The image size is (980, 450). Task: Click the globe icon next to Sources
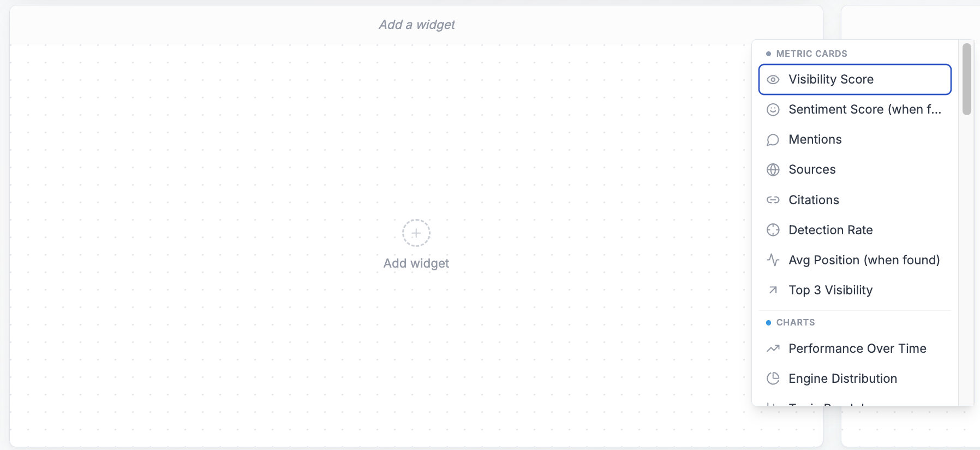(x=773, y=170)
